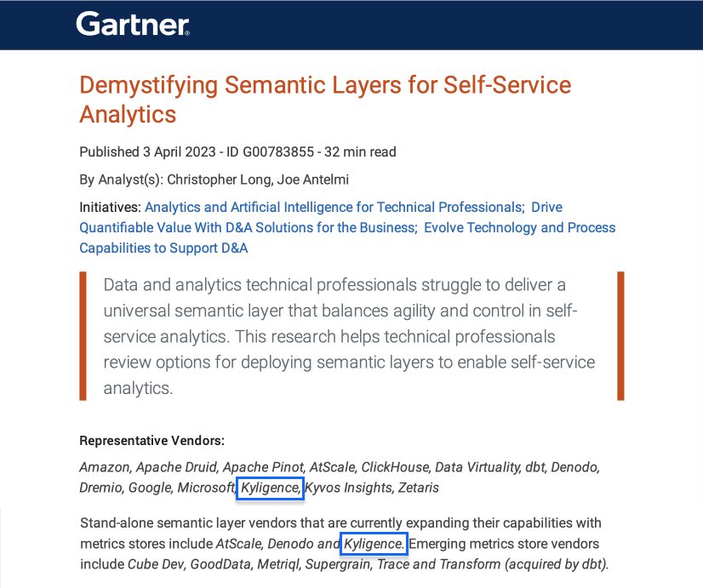Click the Demystifying Semantic Layers title
The height and width of the screenshot is (588, 703).
point(325,99)
